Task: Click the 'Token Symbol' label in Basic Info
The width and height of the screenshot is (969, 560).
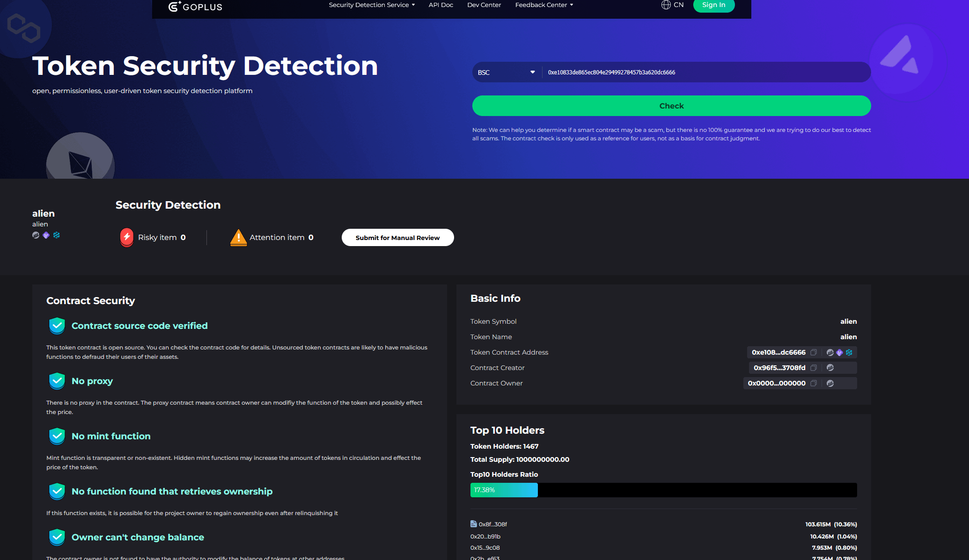Action: [493, 321]
